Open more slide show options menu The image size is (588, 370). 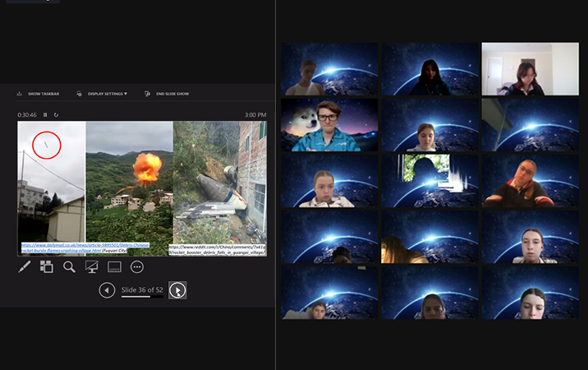[137, 267]
